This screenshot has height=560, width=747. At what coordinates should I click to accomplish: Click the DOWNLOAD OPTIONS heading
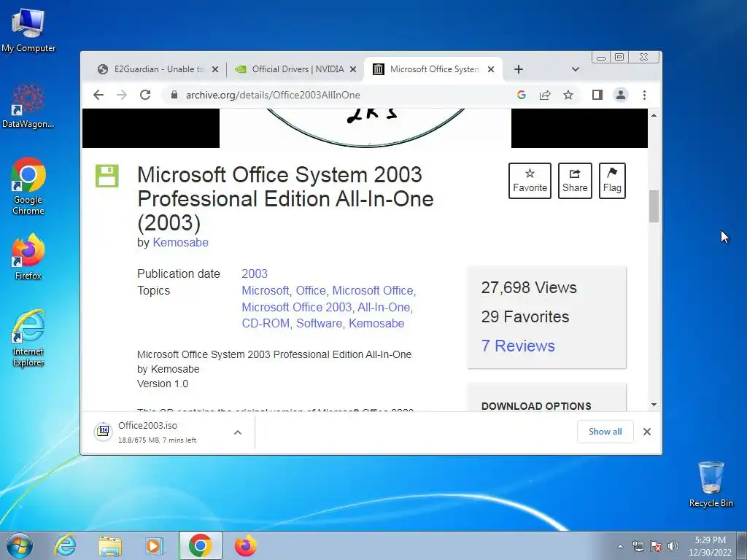click(x=536, y=406)
